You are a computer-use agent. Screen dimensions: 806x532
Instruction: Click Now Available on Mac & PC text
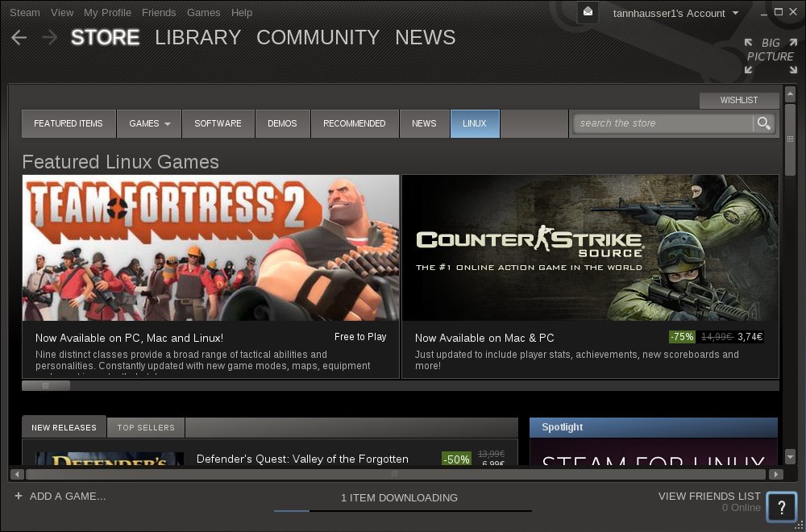484,339
